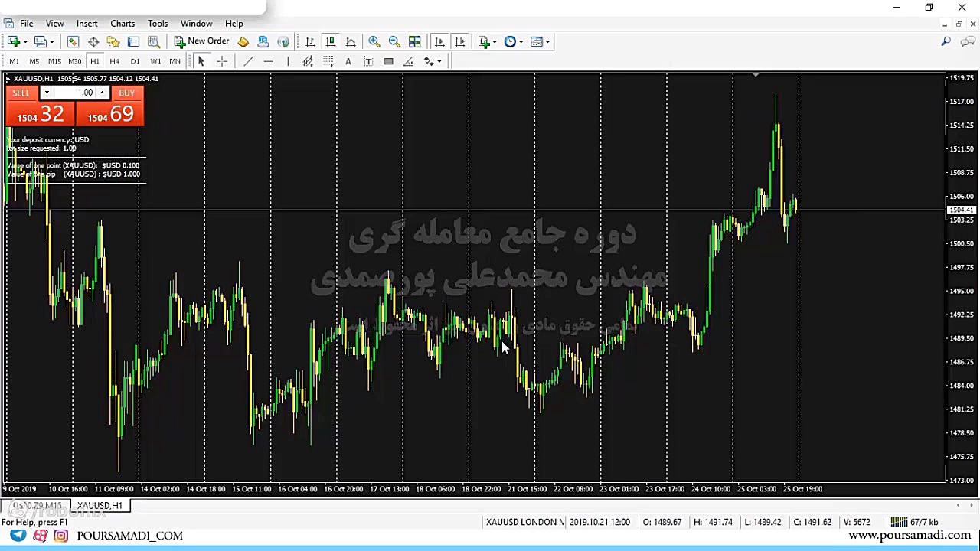Toggle Chart Shift

[459, 42]
